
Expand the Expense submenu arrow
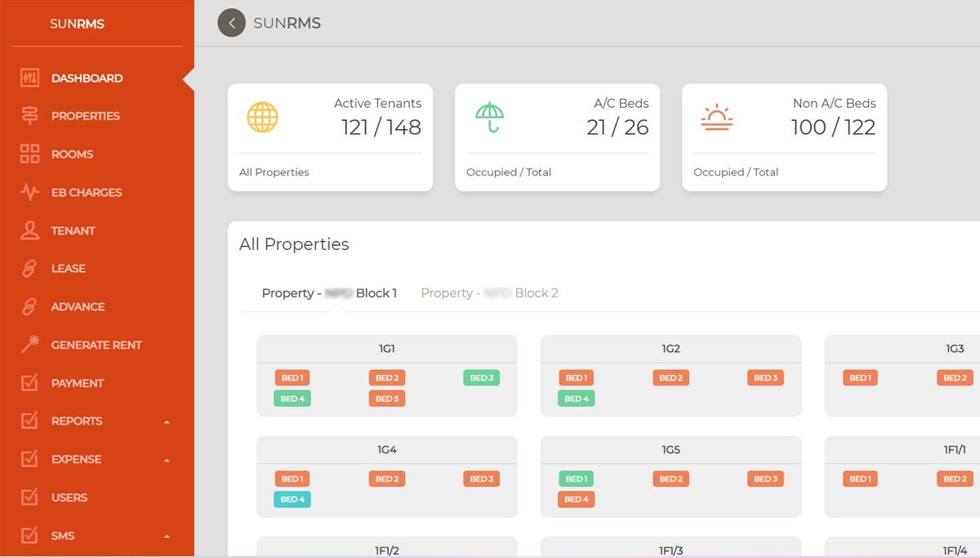167,460
